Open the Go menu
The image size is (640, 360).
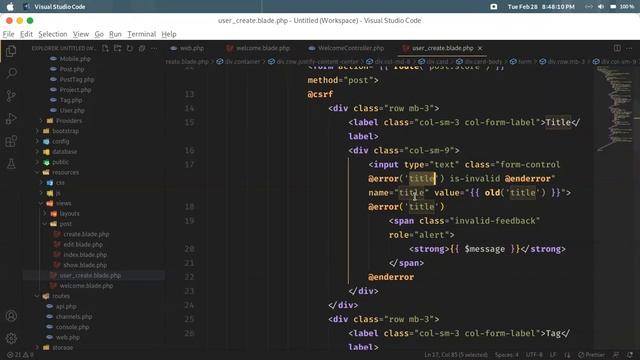tap(99, 34)
